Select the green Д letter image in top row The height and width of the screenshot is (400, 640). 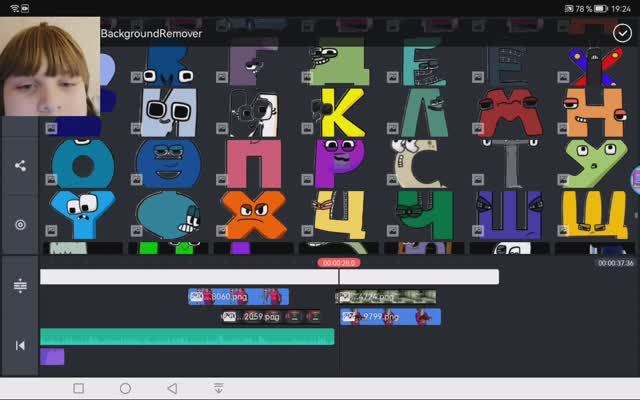339,62
